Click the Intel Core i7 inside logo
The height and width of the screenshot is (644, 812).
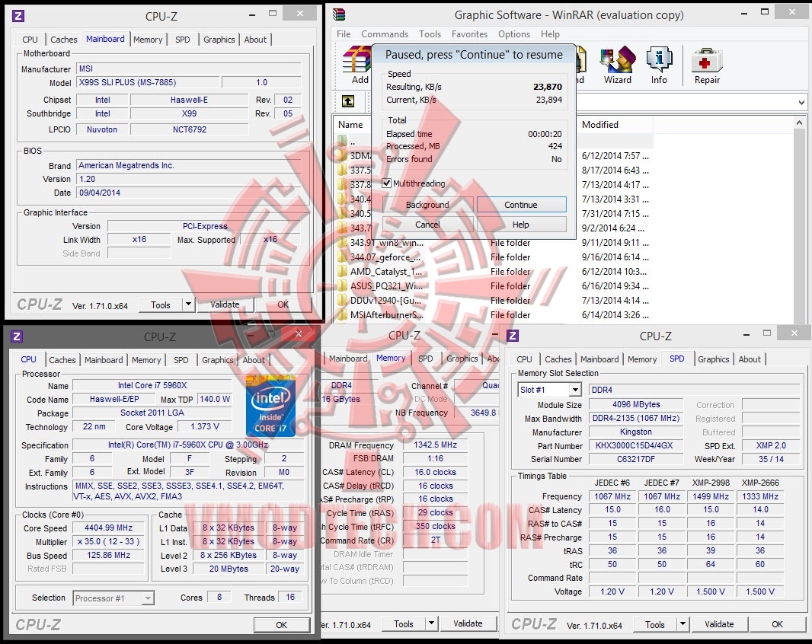(x=270, y=406)
